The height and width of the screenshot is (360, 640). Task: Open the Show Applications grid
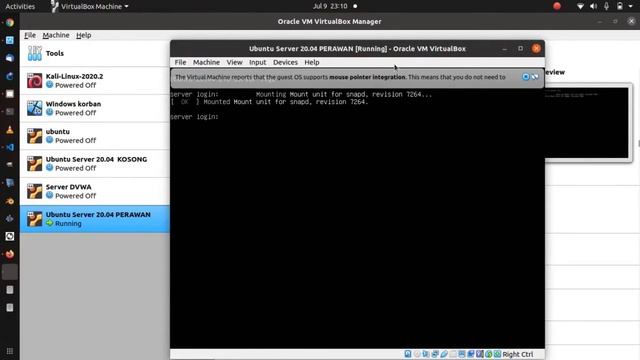click(10, 351)
